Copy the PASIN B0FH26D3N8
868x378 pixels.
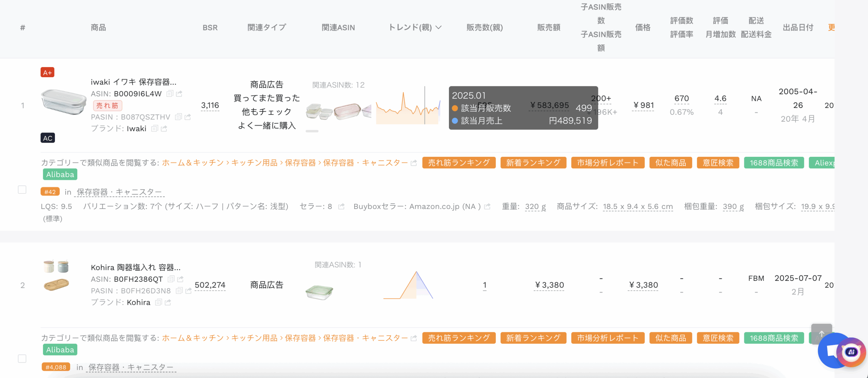coord(179,291)
